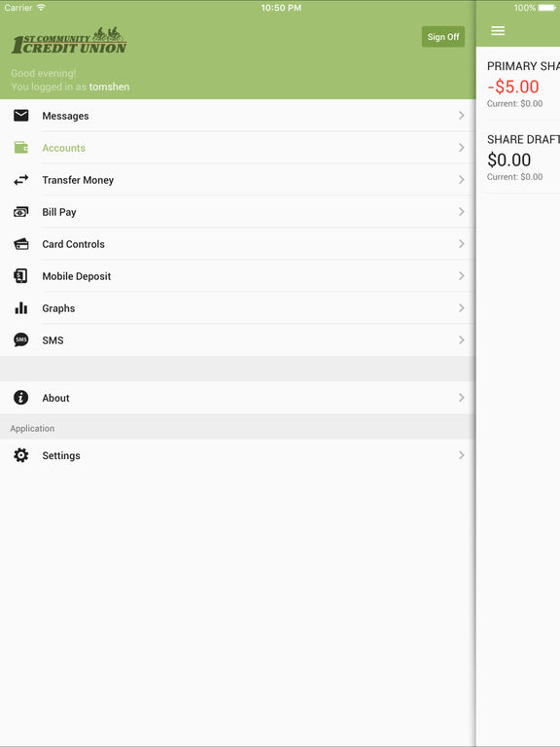The image size is (560, 747).
Task: Open the Settings gear icon
Action: tap(21, 455)
